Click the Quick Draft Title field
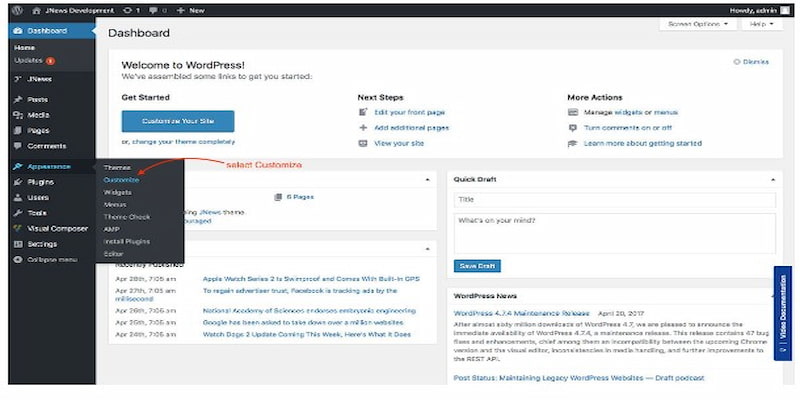 (x=614, y=200)
